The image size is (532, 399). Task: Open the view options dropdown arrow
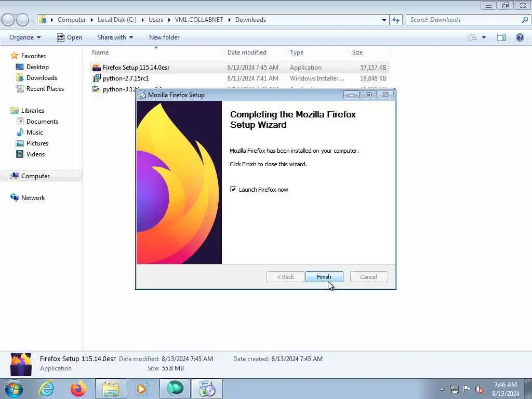click(484, 37)
